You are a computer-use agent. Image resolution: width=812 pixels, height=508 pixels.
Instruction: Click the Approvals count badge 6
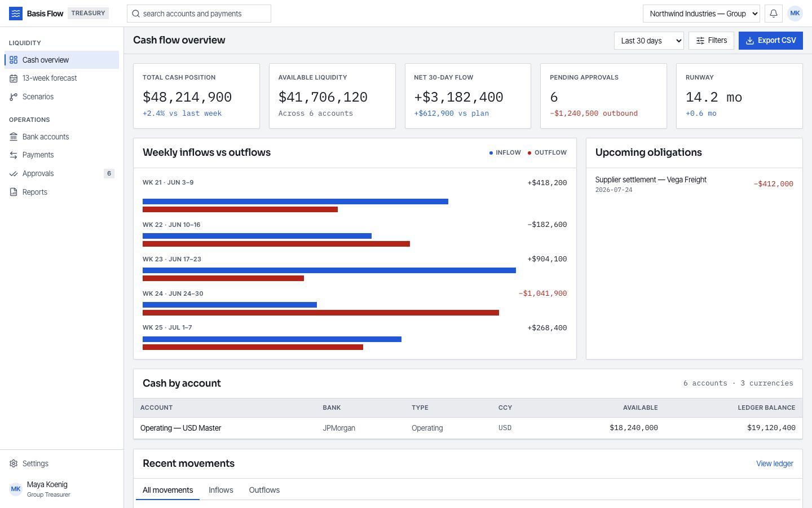(x=109, y=174)
